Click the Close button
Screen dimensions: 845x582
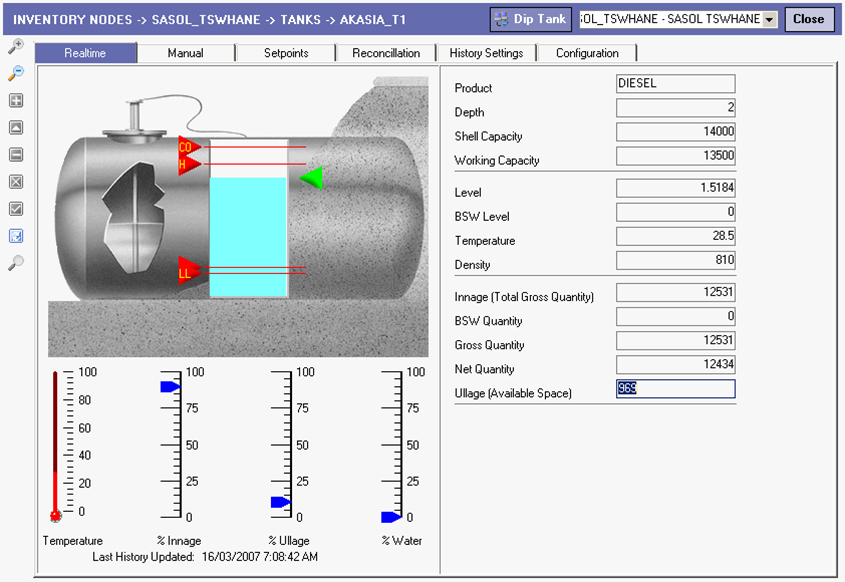tap(809, 19)
